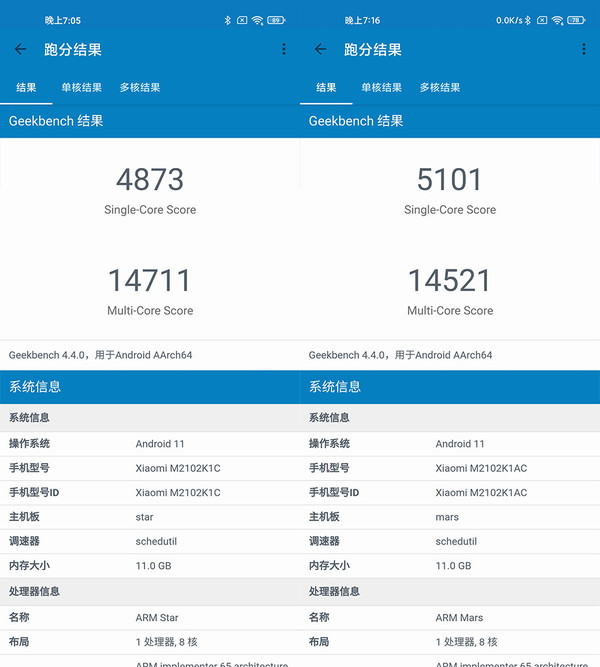
Task: Tap the 跑分结果 title on the left screen
Action: 73,50
